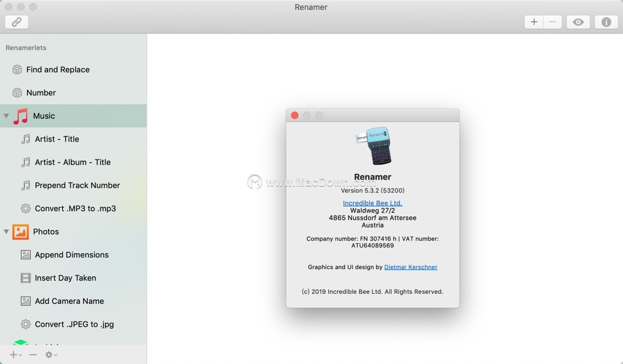The image size is (623, 364).
Task: Click the plus button in top toolbar
Action: click(534, 22)
